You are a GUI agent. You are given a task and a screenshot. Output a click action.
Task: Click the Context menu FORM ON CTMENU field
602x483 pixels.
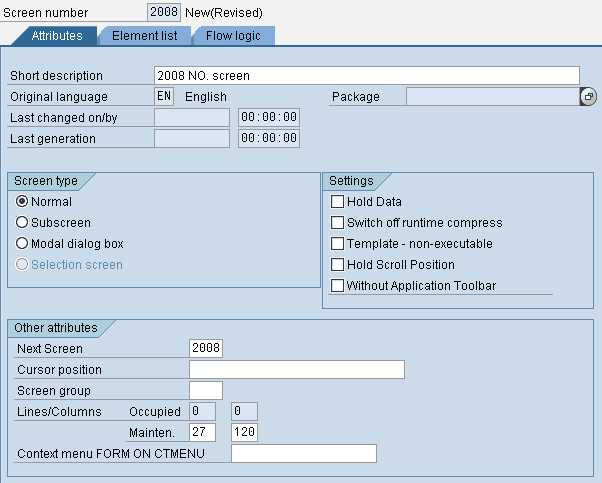pyautogui.click(x=303, y=454)
